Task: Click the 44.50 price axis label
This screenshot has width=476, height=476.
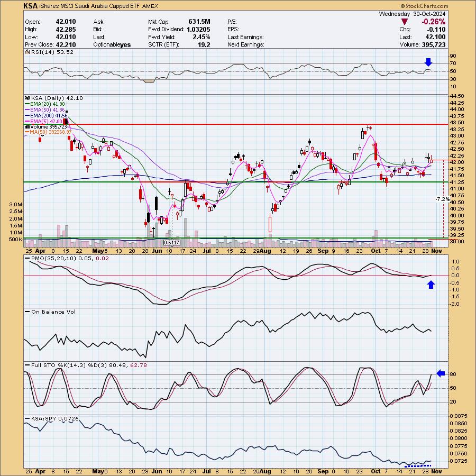Action: click(458, 96)
